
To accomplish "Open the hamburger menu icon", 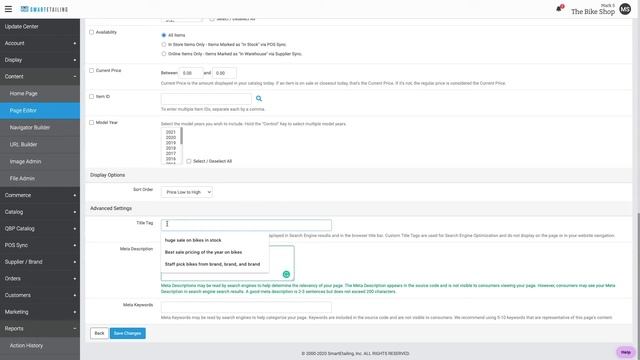I will (8, 9).
